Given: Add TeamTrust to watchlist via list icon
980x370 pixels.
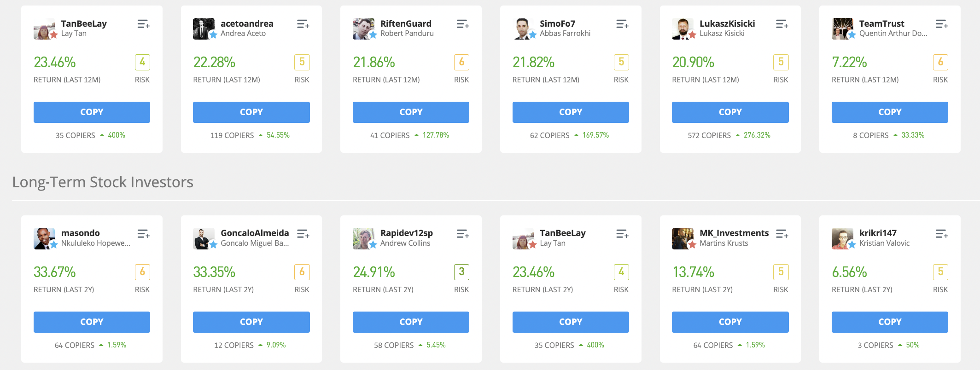Looking at the screenshot, I should coord(941,24).
